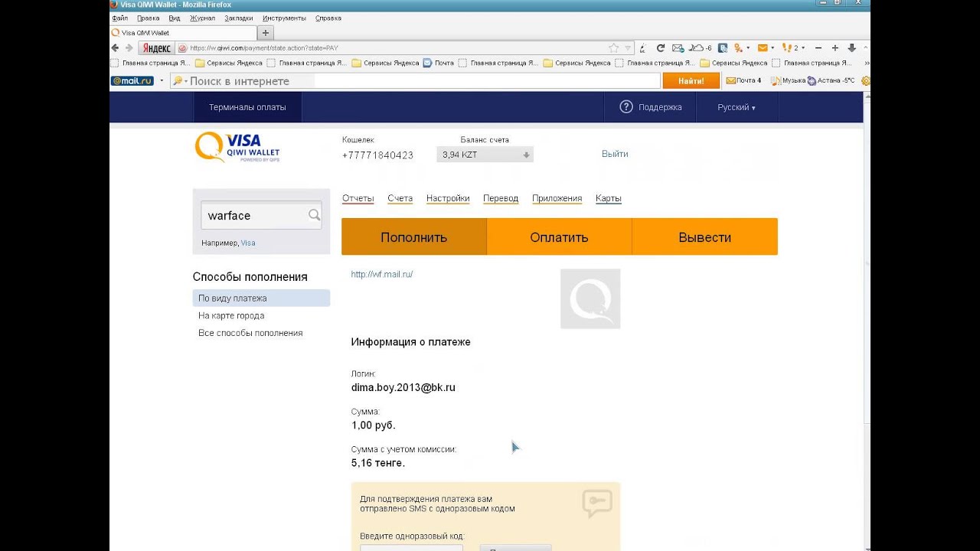The width and height of the screenshot is (980, 551).
Task: Click the weather cloud -6 toolbar icon
Action: (700, 47)
